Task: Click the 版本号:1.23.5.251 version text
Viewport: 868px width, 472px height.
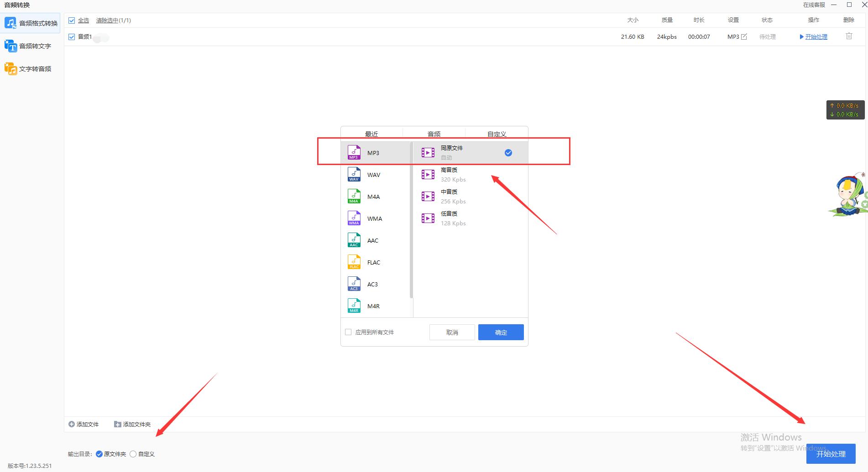Action: pos(30,466)
